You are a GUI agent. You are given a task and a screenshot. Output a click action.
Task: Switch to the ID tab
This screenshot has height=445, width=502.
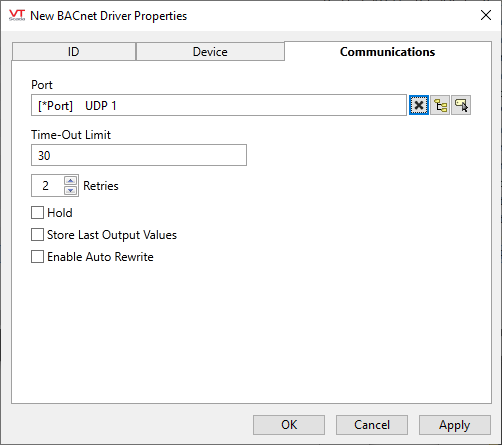coord(74,52)
